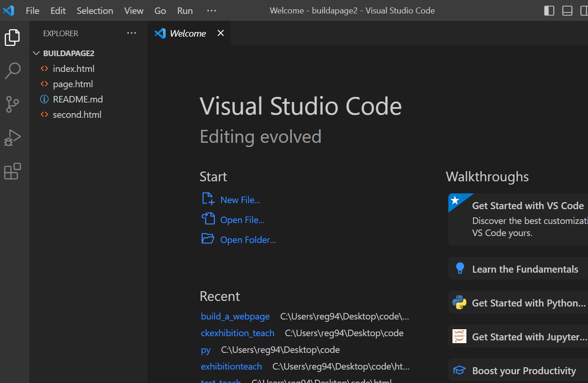Open the Run menu
The image size is (588, 383).
point(185,10)
